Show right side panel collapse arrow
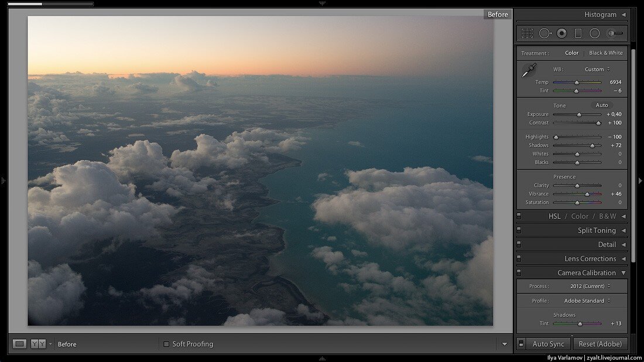The height and width of the screenshot is (362, 644). pyautogui.click(x=640, y=181)
